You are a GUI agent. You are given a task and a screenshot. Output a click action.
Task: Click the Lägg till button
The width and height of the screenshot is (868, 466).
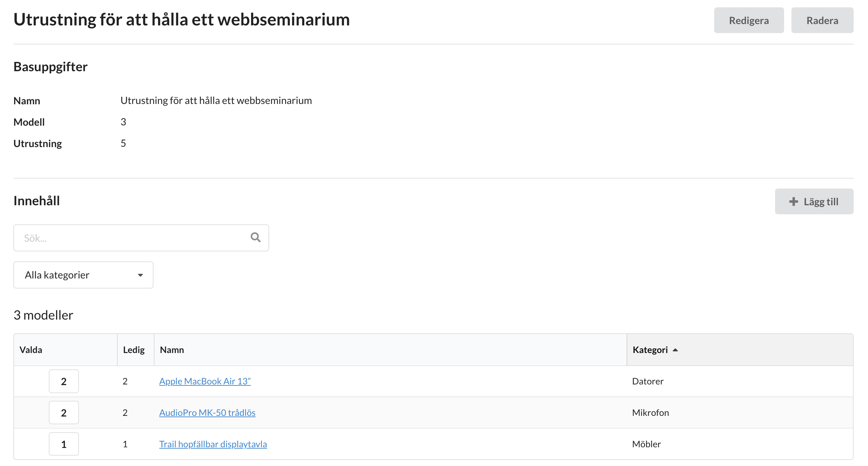(814, 202)
